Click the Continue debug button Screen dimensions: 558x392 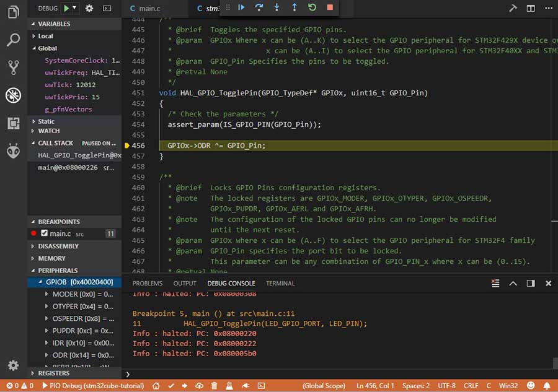242,7
